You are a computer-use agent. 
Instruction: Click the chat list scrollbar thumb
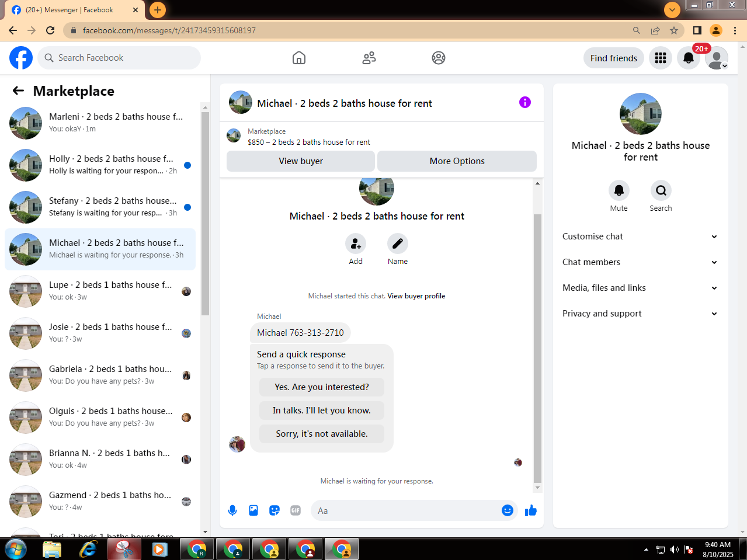pos(205,213)
